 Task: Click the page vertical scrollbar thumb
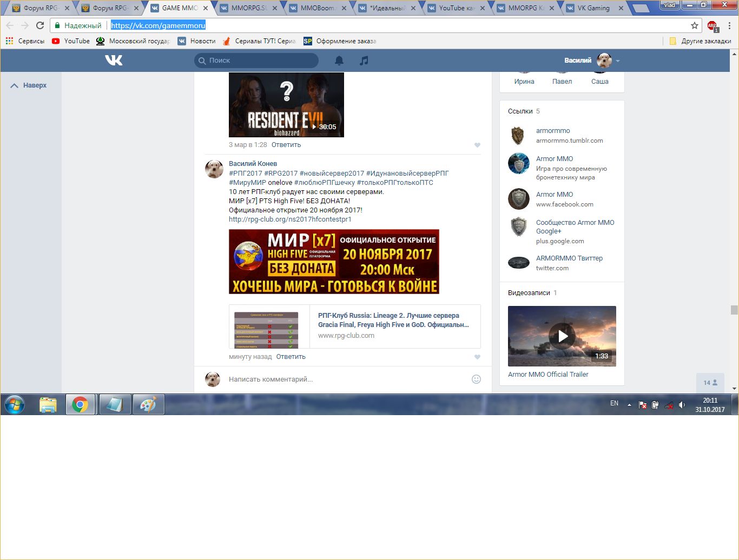pos(734,310)
